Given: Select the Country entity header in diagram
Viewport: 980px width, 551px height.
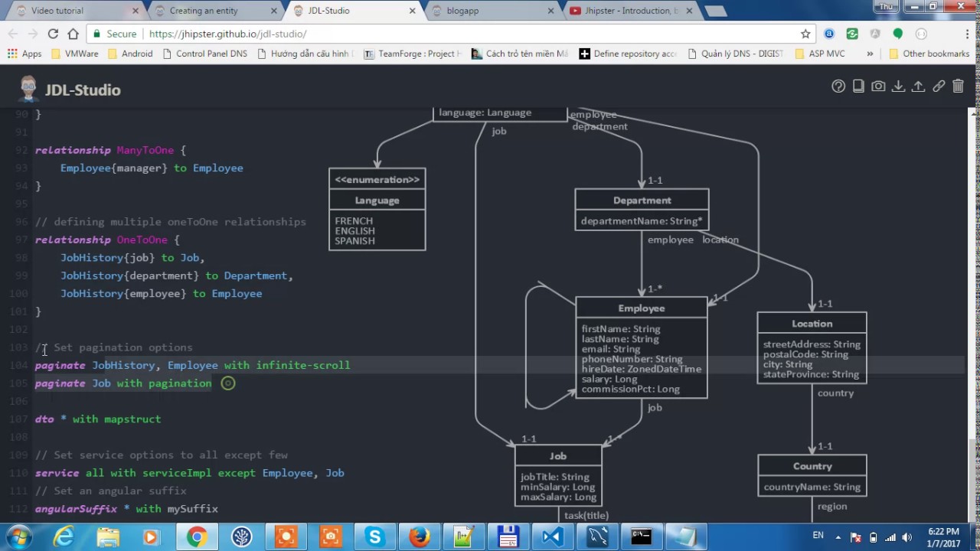Looking at the screenshot, I should click(x=812, y=465).
